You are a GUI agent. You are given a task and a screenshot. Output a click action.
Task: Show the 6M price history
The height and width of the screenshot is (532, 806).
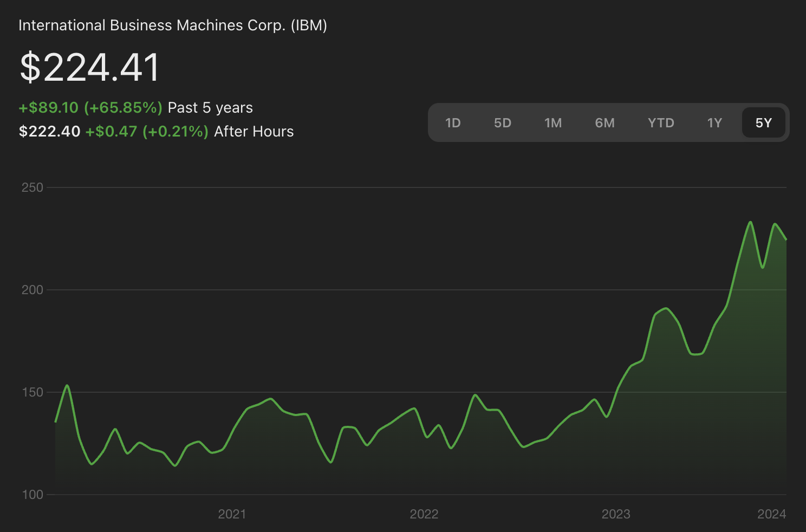605,123
